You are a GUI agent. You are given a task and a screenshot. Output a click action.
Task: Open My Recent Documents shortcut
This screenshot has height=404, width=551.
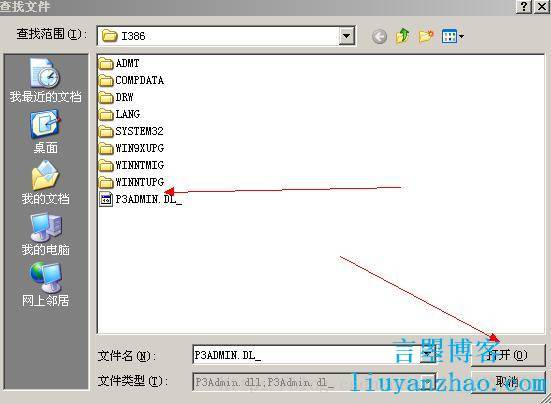[46, 80]
